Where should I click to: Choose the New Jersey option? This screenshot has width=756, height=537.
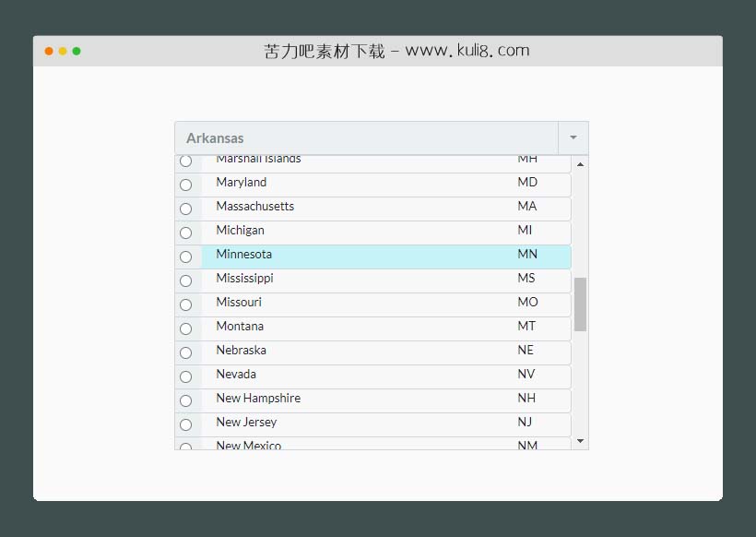click(x=246, y=423)
